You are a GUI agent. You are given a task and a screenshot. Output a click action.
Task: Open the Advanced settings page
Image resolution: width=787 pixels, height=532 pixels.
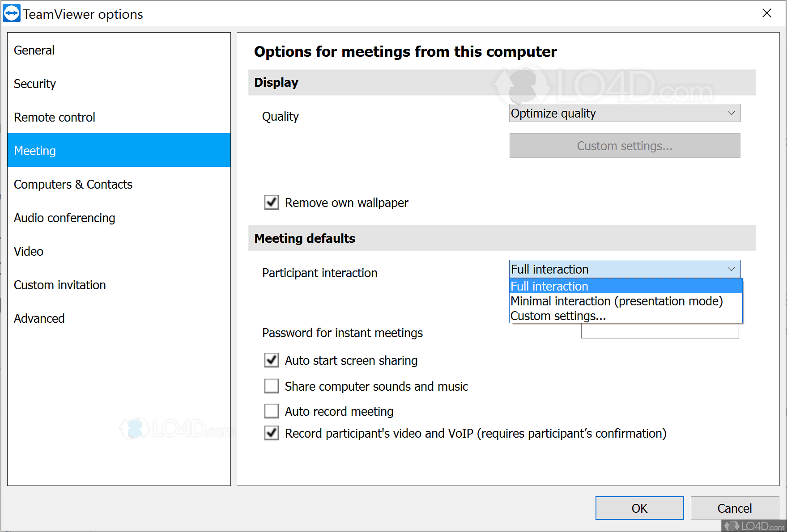pos(39,318)
